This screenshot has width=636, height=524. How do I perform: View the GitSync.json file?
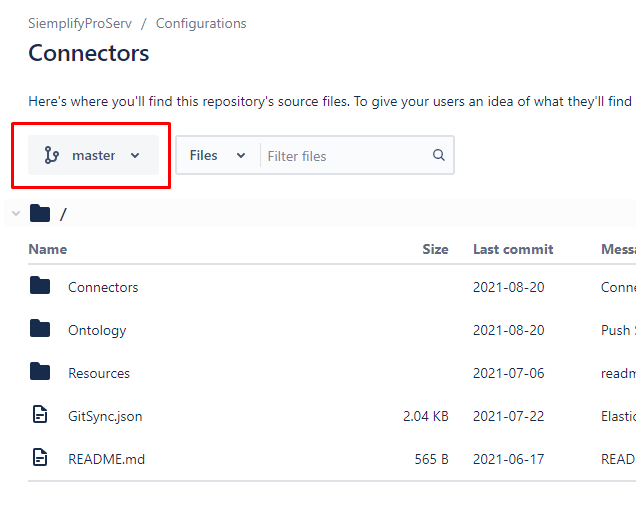coord(105,416)
